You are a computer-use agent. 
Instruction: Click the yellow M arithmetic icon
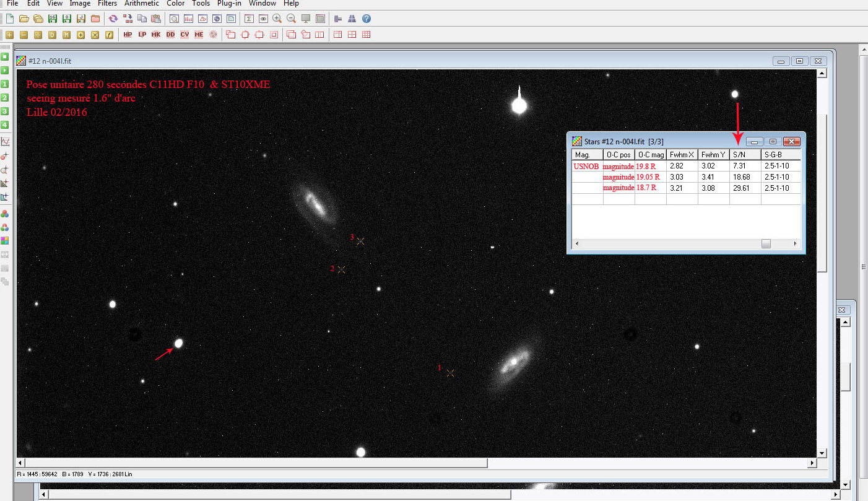66,35
